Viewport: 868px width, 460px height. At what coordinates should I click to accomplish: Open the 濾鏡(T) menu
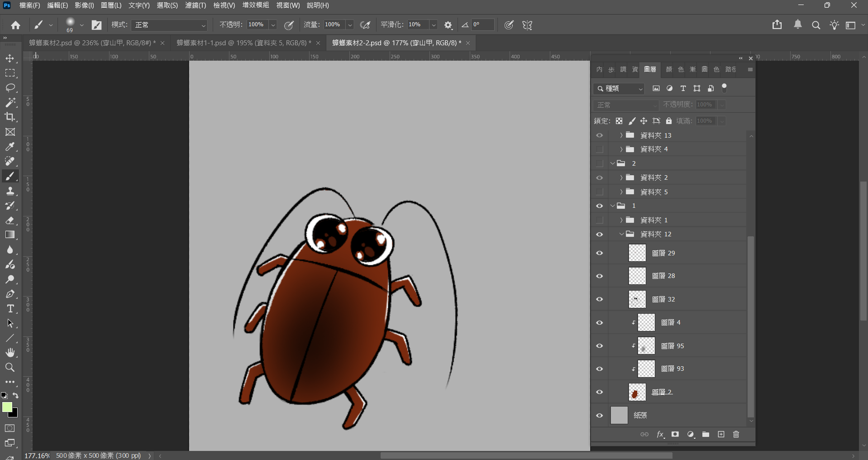195,5
